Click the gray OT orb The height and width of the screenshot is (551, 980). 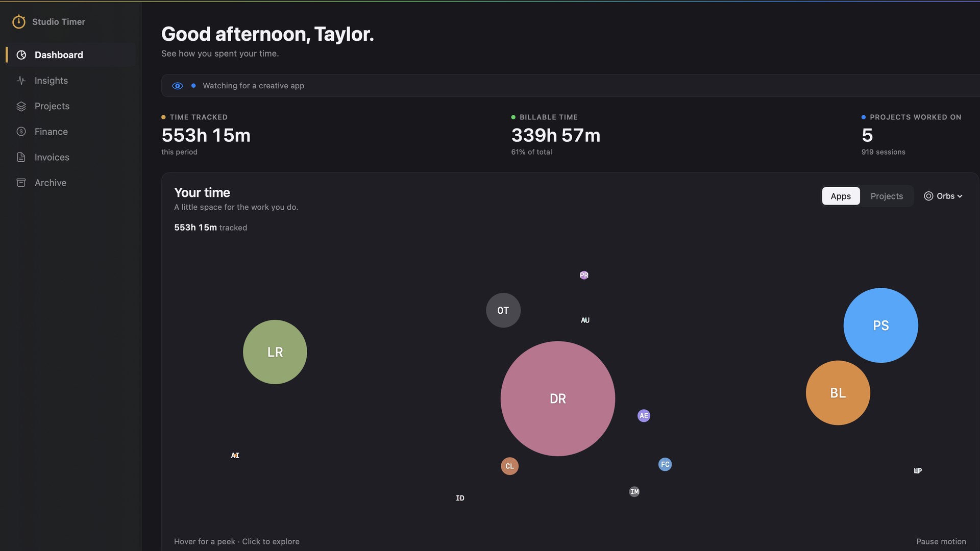[503, 310]
